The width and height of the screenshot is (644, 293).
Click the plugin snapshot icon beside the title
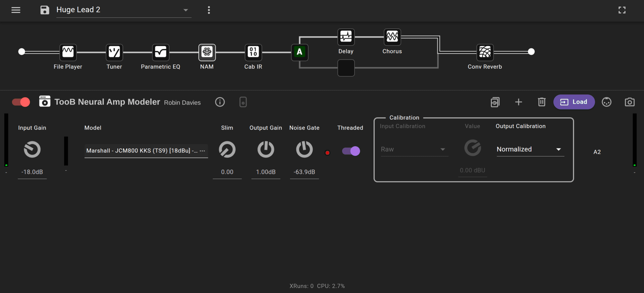pos(45,101)
